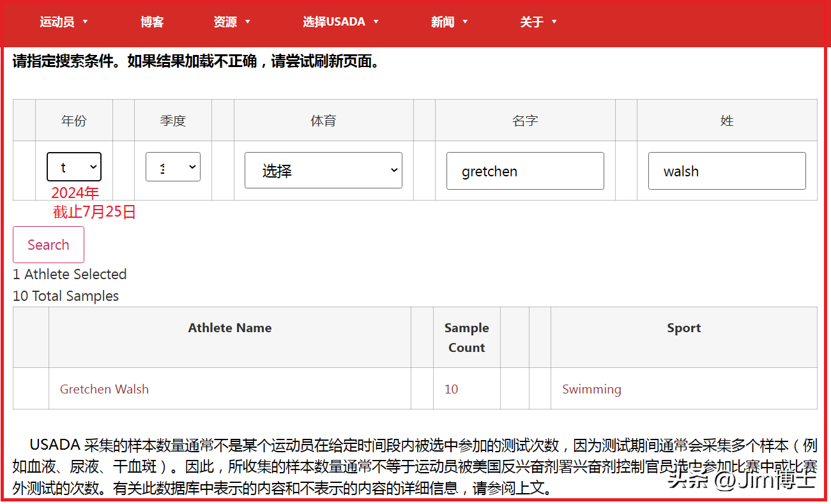Open the 关于 navigation menu
Screen dimensions: 831x504
(531, 22)
